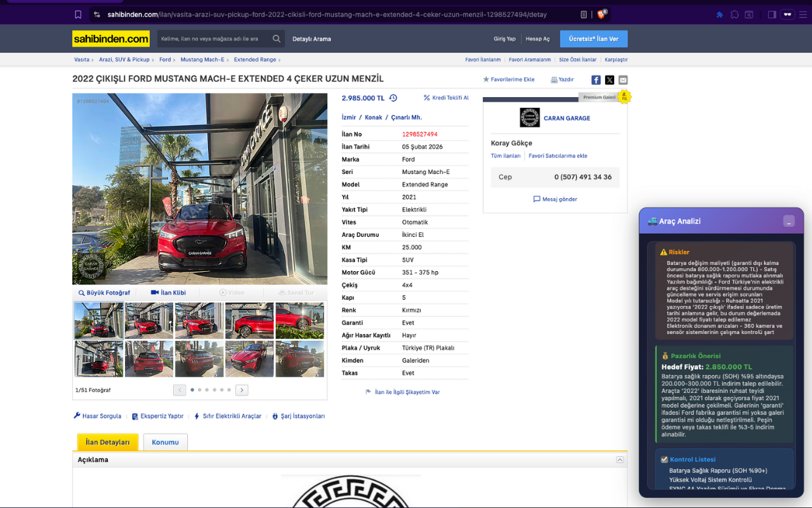This screenshot has width=812, height=508.
Task: Click the Giriş Yap login link
Action: pyautogui.click(x=505, y=39)
